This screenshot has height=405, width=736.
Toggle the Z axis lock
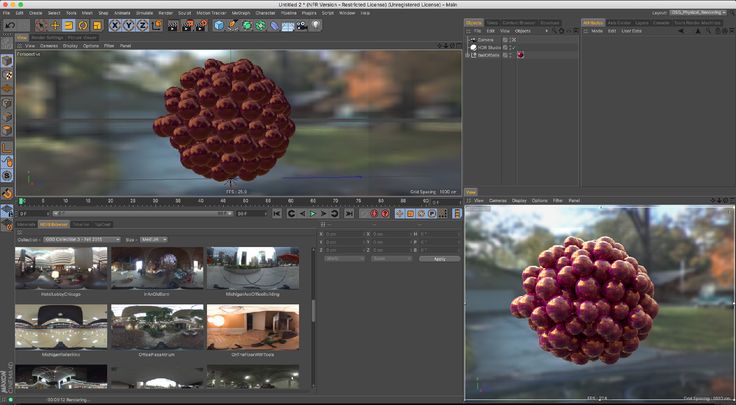pos(144,24)
